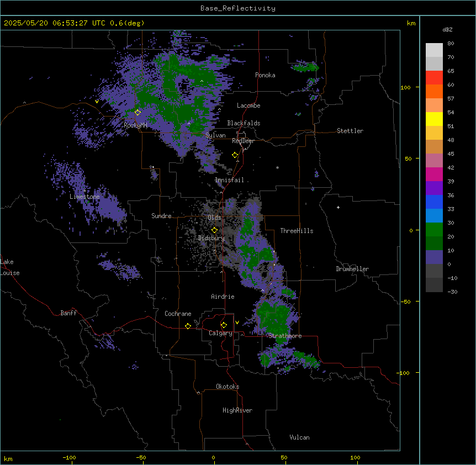Click the yellow V marker east of Calgary
This screenshot has width=476, height=465.
pos(237,323)
